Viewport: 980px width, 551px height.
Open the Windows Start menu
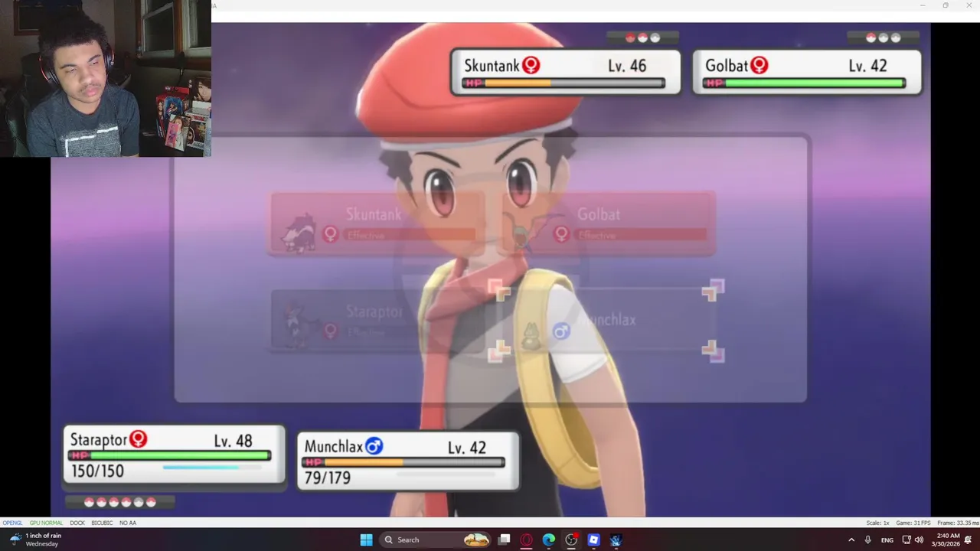click(366, 540)
